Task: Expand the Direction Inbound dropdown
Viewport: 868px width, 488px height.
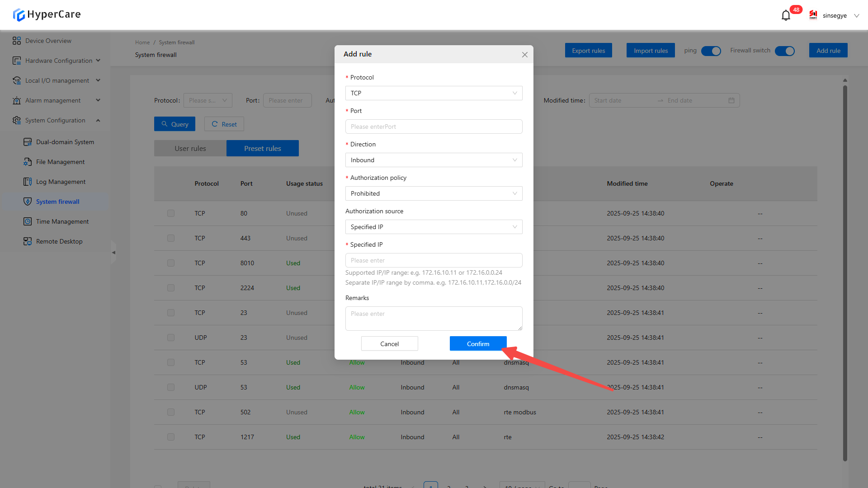Action: [434, 160]
